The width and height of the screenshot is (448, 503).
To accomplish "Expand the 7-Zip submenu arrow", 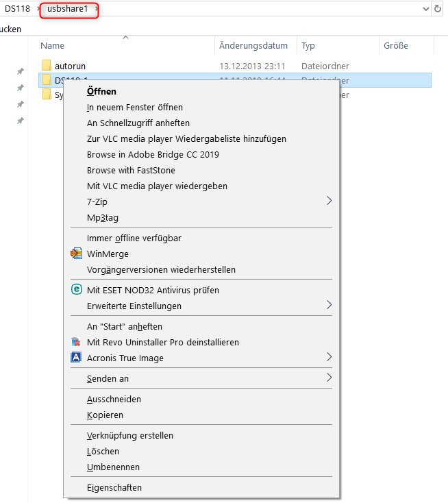I will click(329, 201).
